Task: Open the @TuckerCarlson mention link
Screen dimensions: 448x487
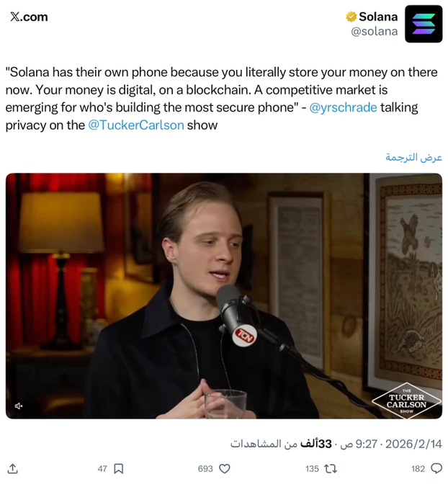Action: pos(136,125)
